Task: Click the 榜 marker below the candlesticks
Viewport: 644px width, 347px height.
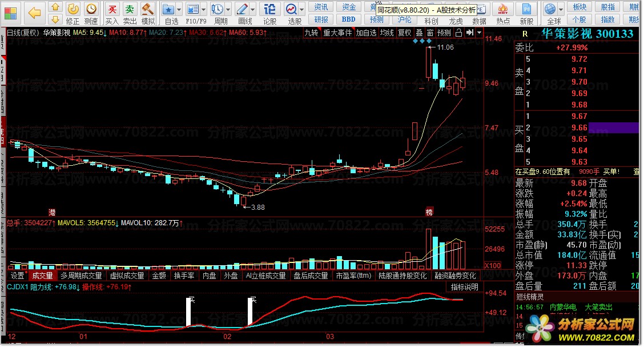Action: 429,212
